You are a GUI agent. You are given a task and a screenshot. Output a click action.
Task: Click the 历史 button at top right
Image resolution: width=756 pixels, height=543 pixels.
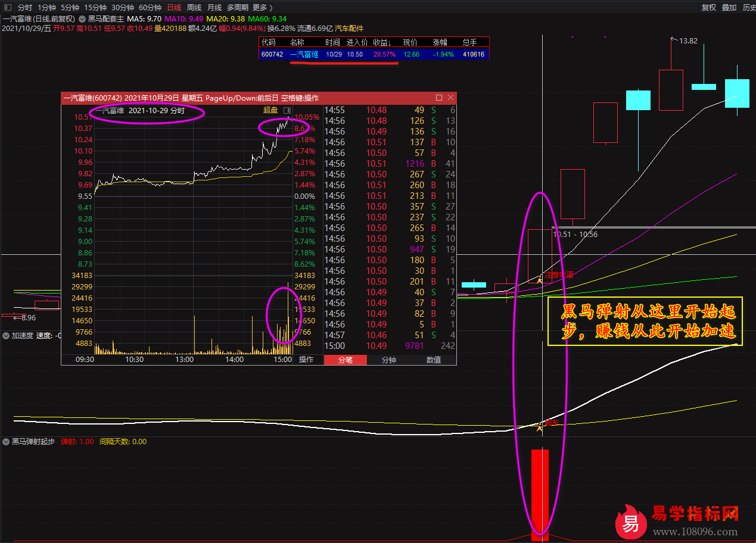click(x=748, y=8)
